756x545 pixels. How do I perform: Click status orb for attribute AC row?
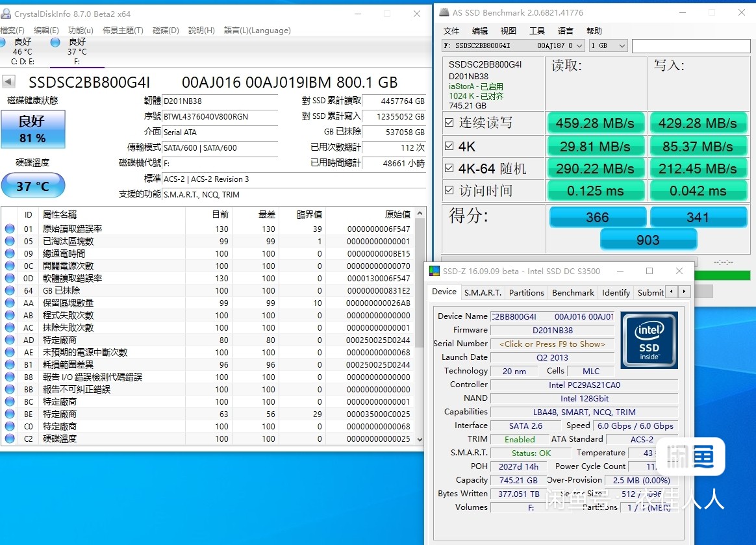click(x=10, y=327)
